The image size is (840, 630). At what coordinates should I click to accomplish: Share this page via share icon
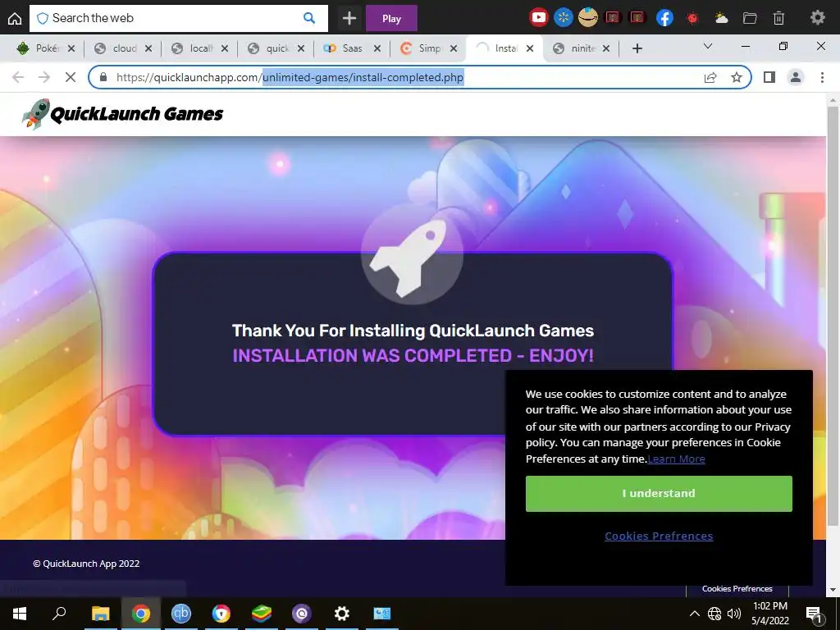coord(710,77)
